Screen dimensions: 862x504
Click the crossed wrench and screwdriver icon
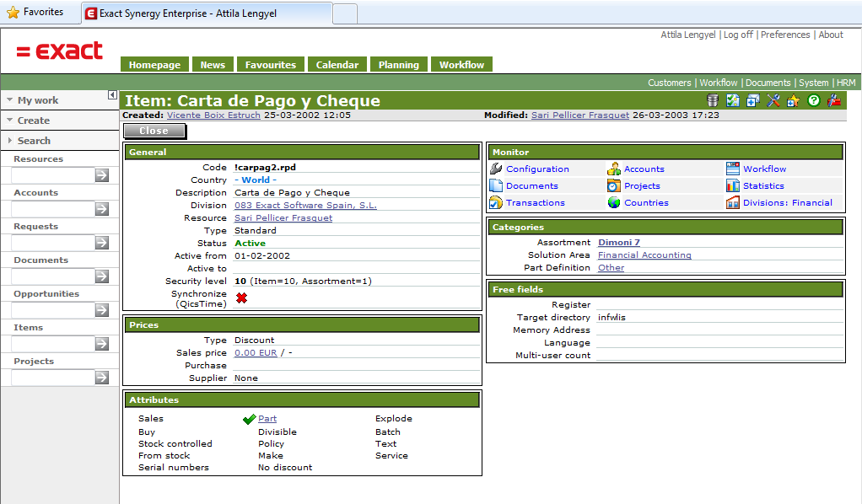tap(773, 100)
